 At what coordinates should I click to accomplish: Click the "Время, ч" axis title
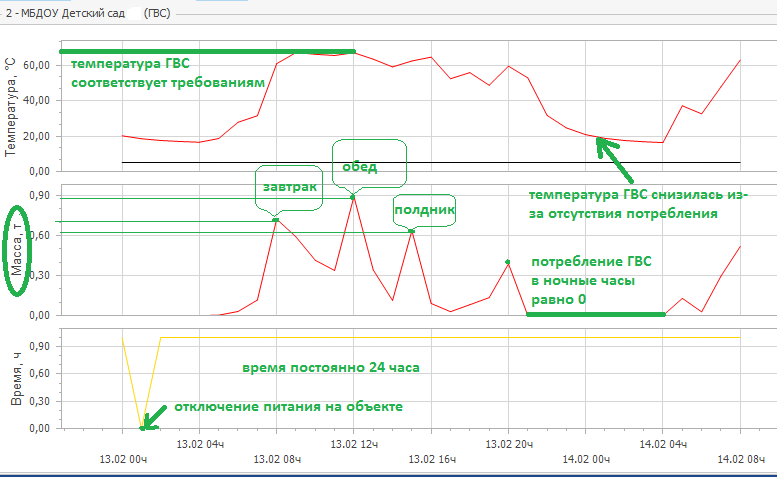[x=16, y=379]
